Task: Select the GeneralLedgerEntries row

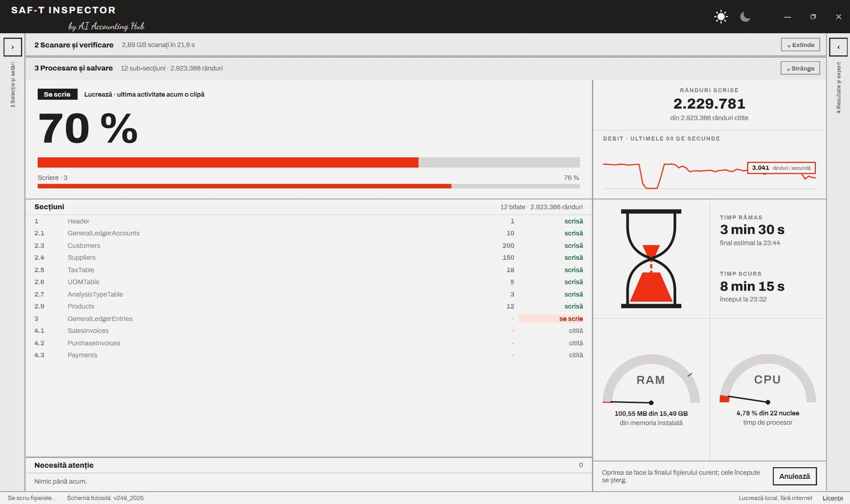Action: pos(309,319)
